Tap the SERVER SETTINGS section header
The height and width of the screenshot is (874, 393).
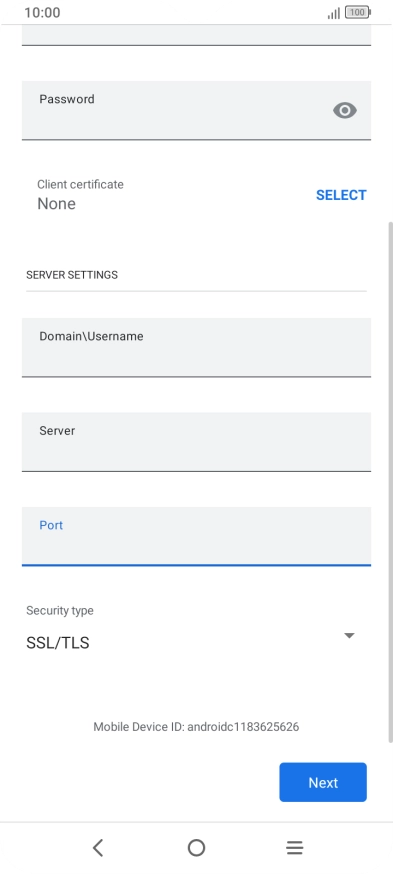(72, 275)
